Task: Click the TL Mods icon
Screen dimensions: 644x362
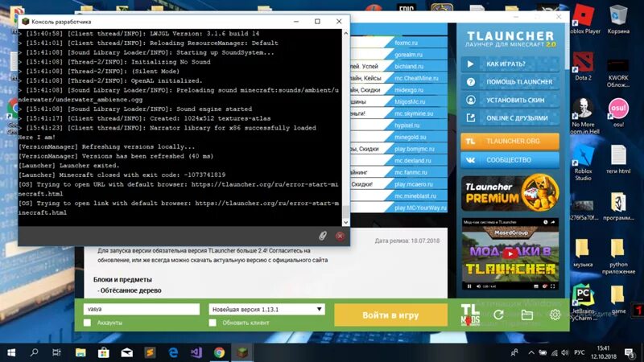Action: (470, 315)
